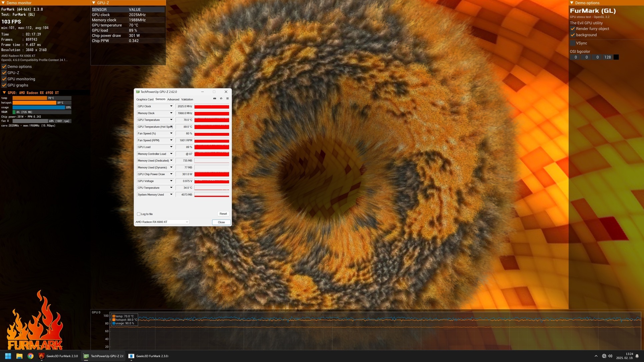Open Chrome from the taskbar
Image resolution: width=644 pixels, height=362 pixels.
30,356
